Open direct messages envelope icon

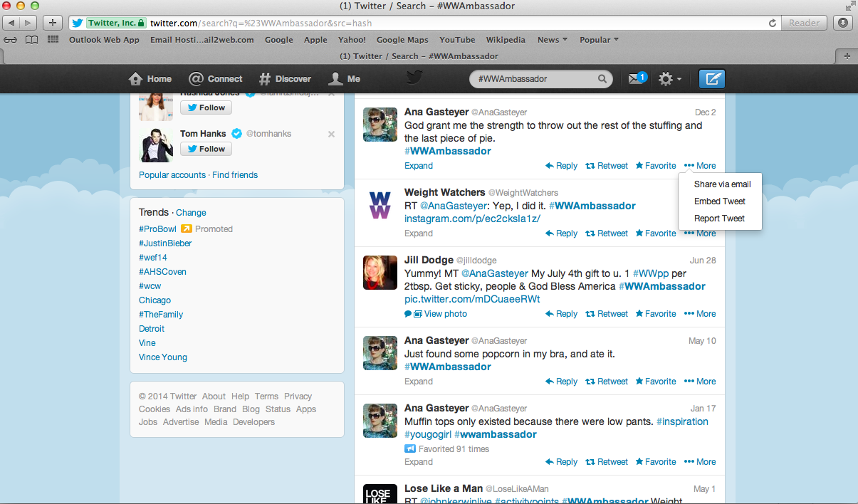click(637, 79)
